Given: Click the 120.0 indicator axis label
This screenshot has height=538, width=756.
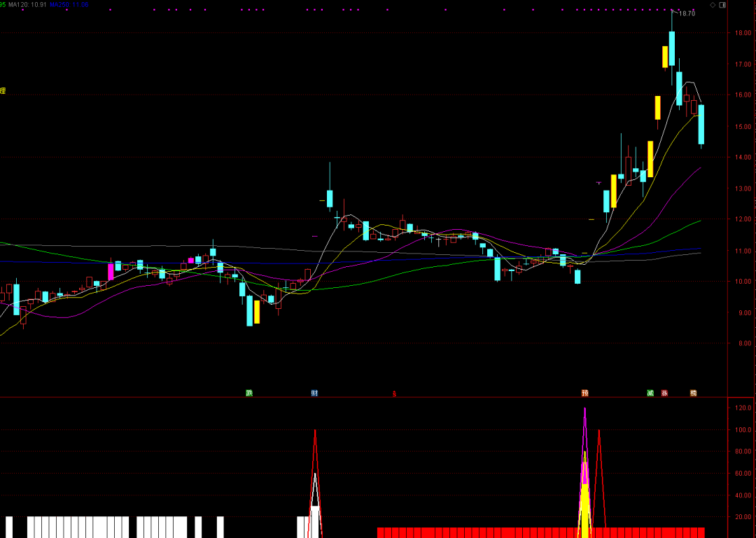Looking at the screenshot, I should [x=743, y=408].
